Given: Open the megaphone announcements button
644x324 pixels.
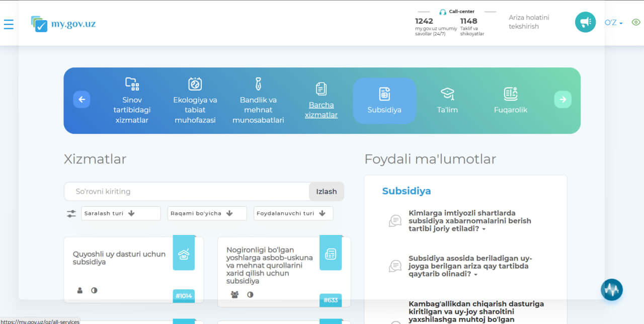Looking at the screenshot, I should (x=585, y=22).
